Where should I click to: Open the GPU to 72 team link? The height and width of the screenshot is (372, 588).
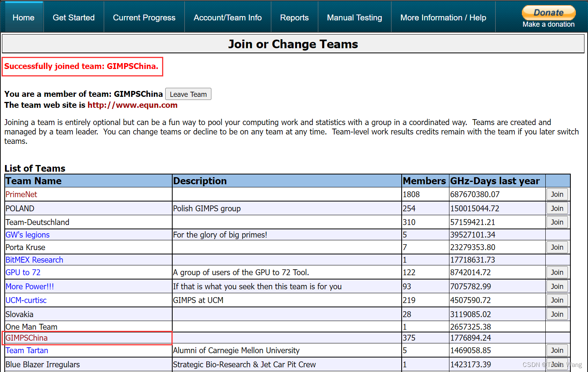[23, 272]
